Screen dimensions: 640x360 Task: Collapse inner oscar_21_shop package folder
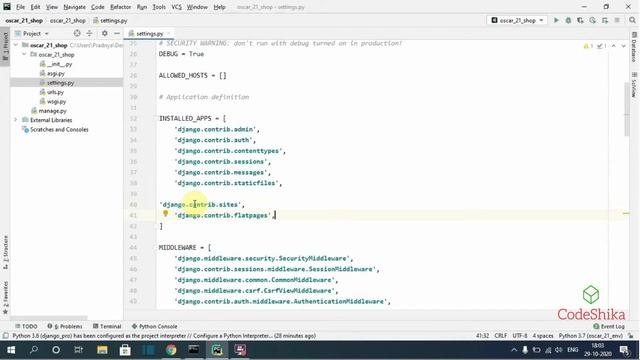[24, 54]
